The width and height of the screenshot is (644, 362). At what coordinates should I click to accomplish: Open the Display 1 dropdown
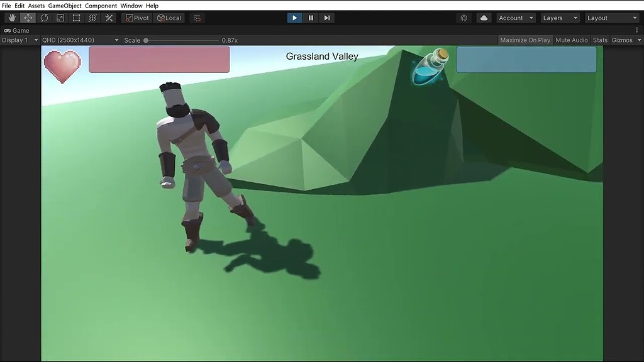click(18, 40)
